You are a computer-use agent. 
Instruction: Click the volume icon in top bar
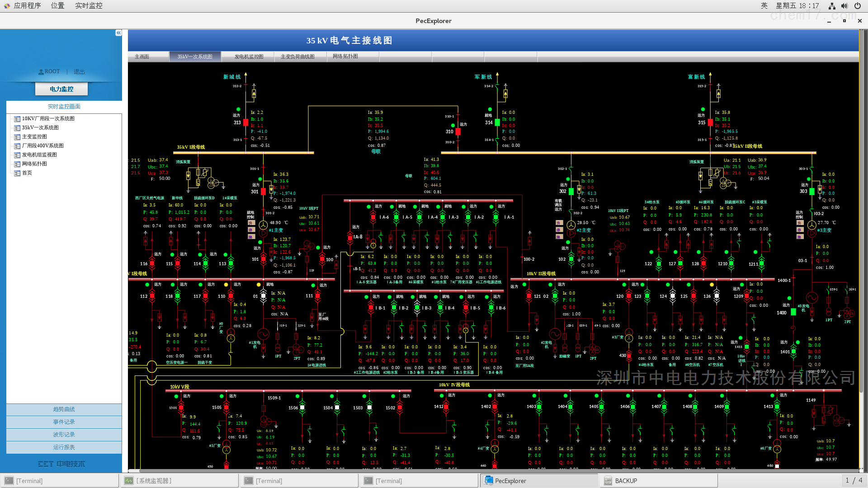click(844, 6)
